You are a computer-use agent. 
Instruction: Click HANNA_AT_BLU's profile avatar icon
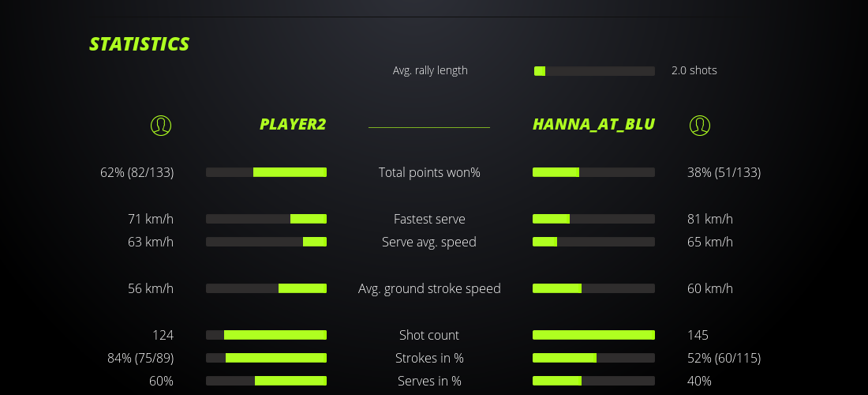tap(699, 125)
